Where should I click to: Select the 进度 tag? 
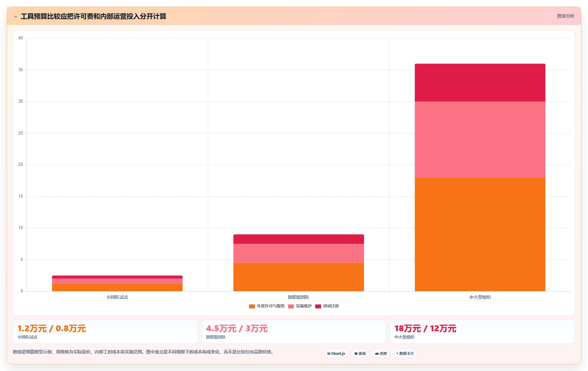(x=381, y=353)
